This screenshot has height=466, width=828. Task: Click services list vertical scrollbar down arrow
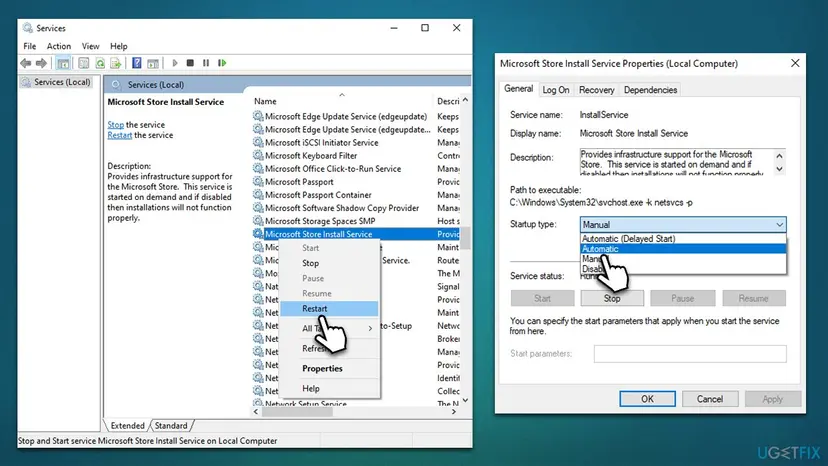coord(465,400)
